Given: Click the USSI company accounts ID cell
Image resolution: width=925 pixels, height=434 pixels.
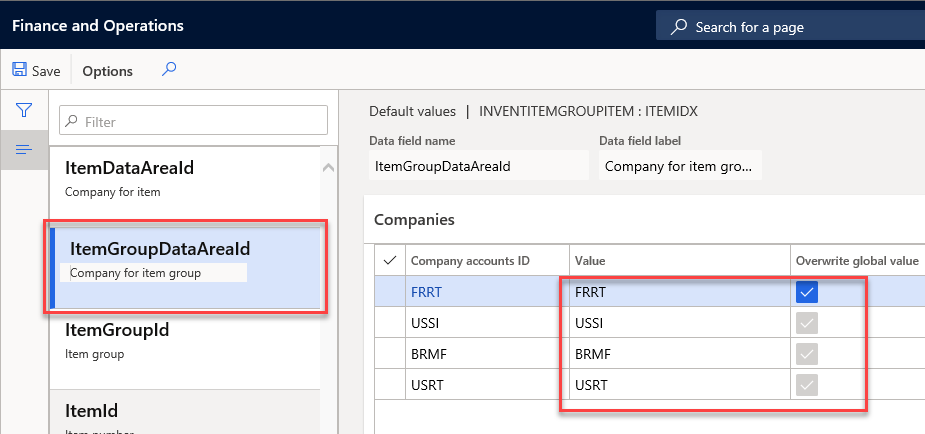Looking at the screenshot, I should (x=487, y=323).
